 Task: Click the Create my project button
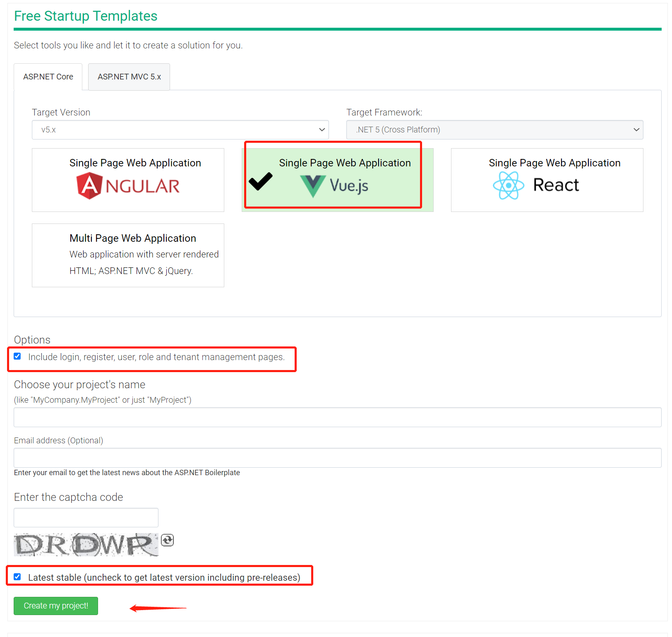click(x=55, y=606)
